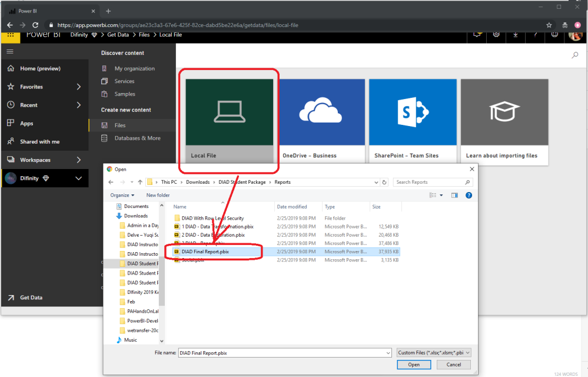Screen dimensions: 588x377
Task: Open the Organize dropdown menu
Action: tap(122, 195)
